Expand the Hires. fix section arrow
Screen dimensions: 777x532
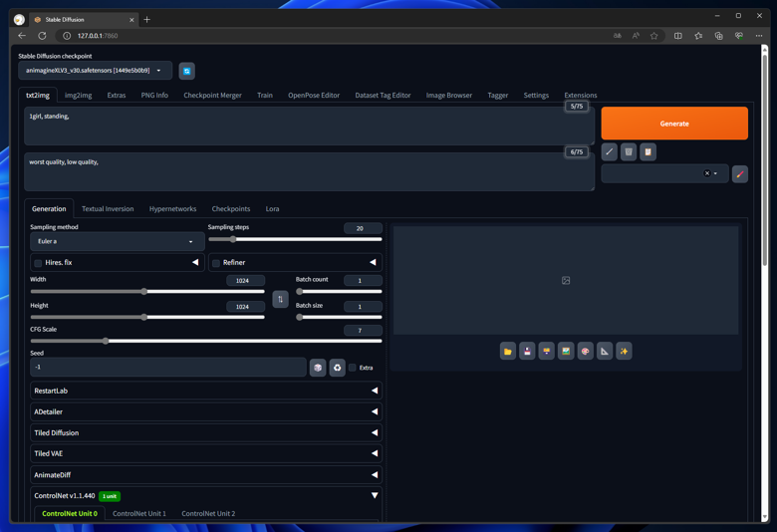[195, 262]
